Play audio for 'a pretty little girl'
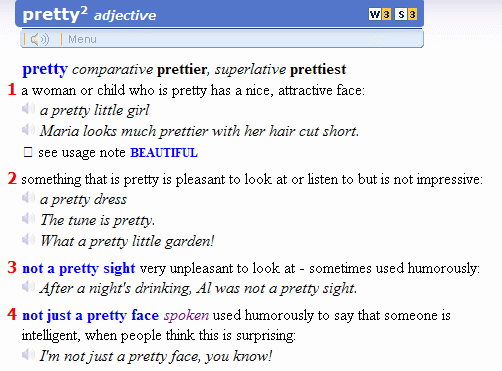 (28, 109)
